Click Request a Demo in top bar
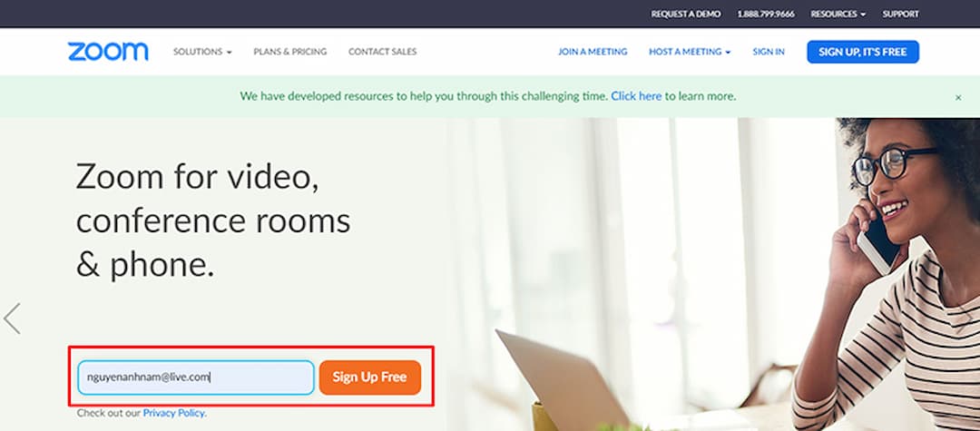The image size is (980, 431). 686,14
